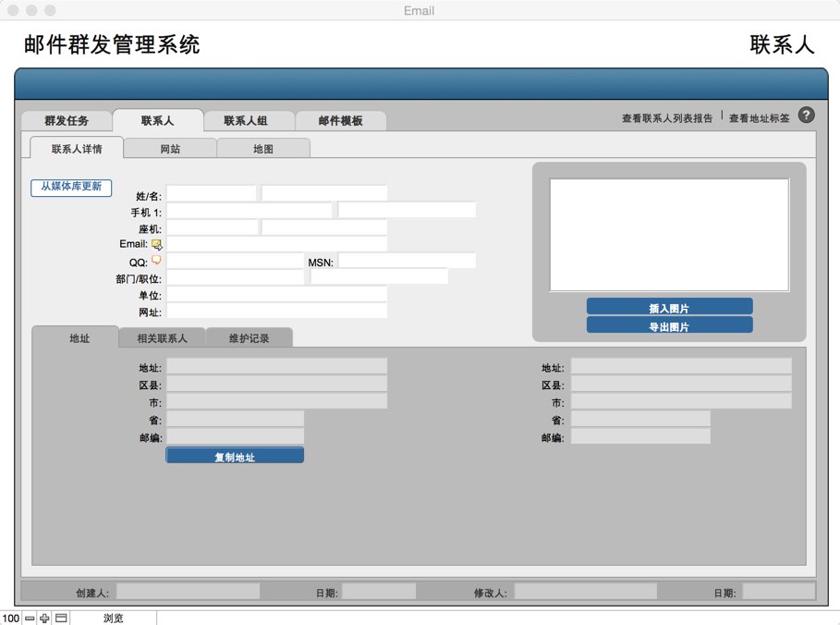This screenshot has width=840, height=625.
Task: Open the 相关联系人 tab
Action: pos(162,338)
